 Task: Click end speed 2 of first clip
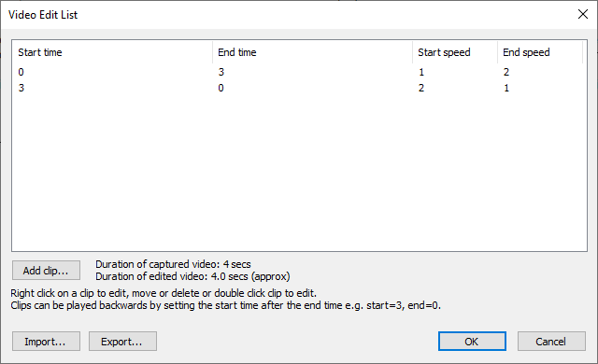click(x=506, y=72)
